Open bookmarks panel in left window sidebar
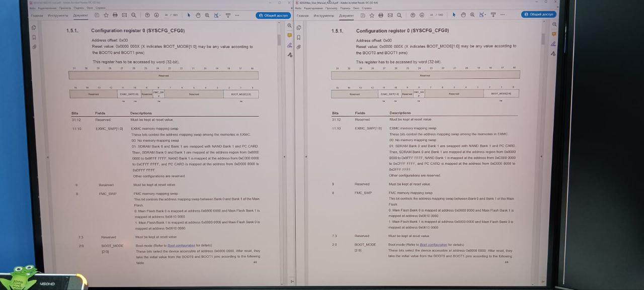Viewport: 644px width, 290px height. (x=34, y=37)
